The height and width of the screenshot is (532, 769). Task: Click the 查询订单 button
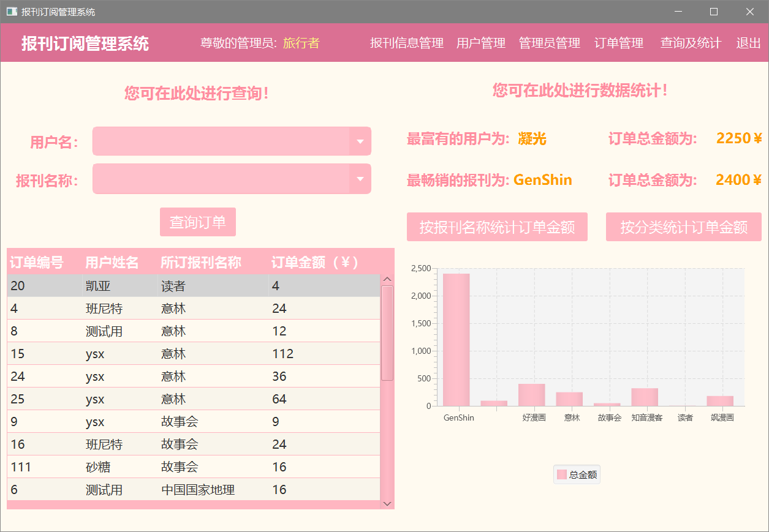(x=198, y=222)
